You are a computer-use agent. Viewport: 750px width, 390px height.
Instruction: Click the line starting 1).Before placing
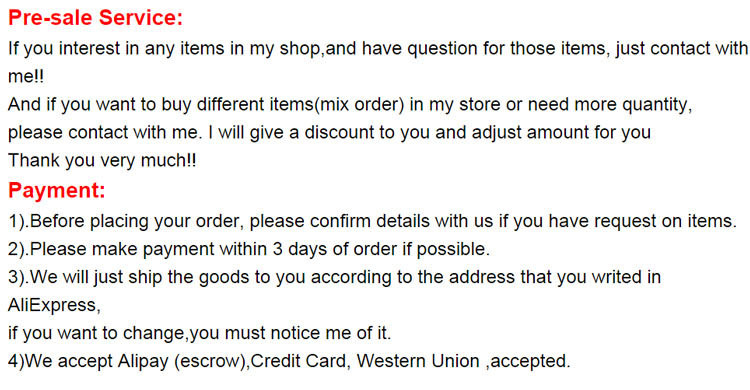click(372, 221)
